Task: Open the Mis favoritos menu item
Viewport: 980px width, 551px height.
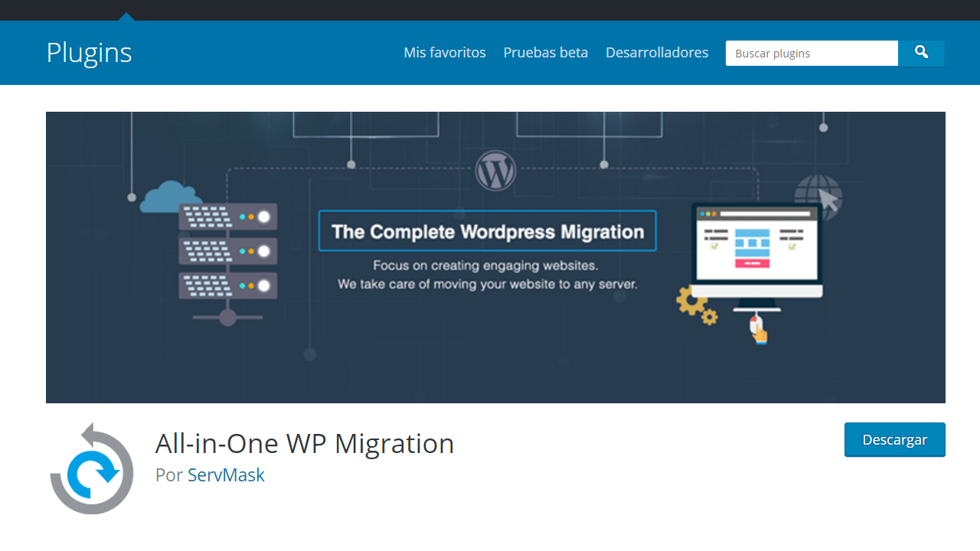Action: tap(445, 53)
